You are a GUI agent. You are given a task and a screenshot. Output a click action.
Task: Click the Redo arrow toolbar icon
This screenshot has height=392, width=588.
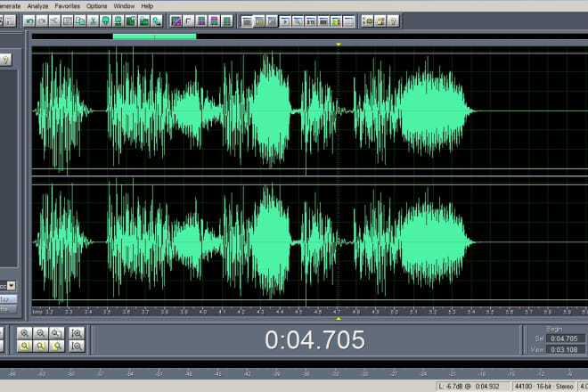pos(42,21)
